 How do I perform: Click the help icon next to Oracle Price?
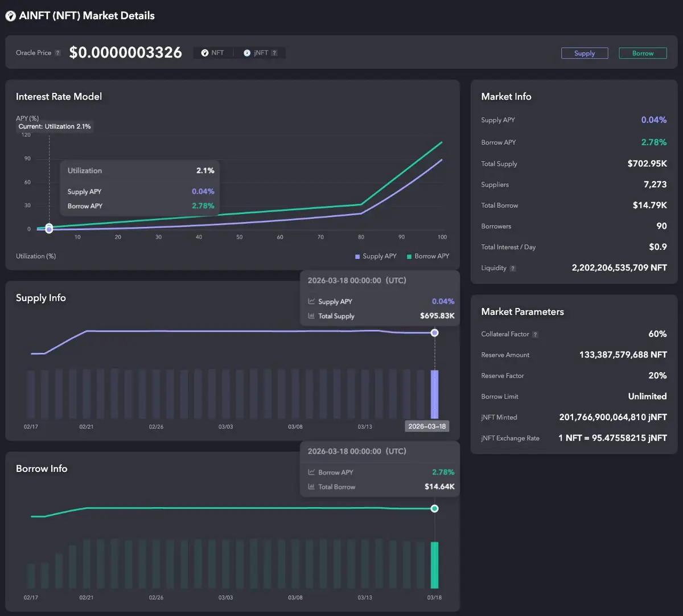pyautogui.click(x=57, y=53)
